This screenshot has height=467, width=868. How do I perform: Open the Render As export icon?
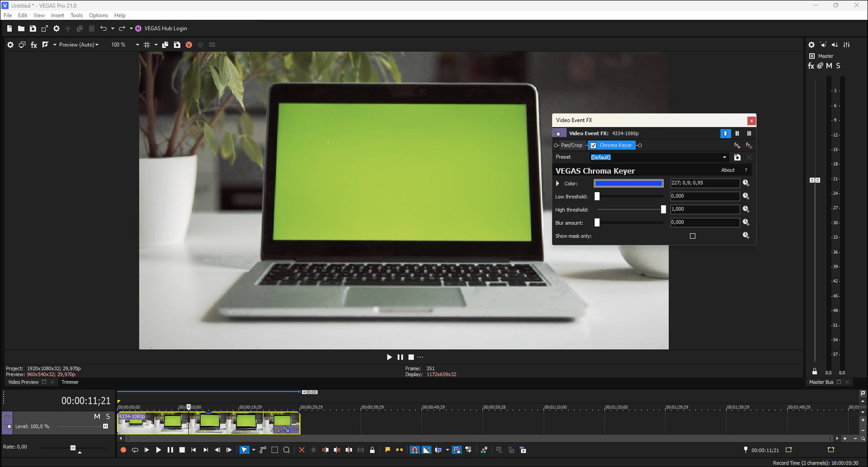(x=44, y=28)
